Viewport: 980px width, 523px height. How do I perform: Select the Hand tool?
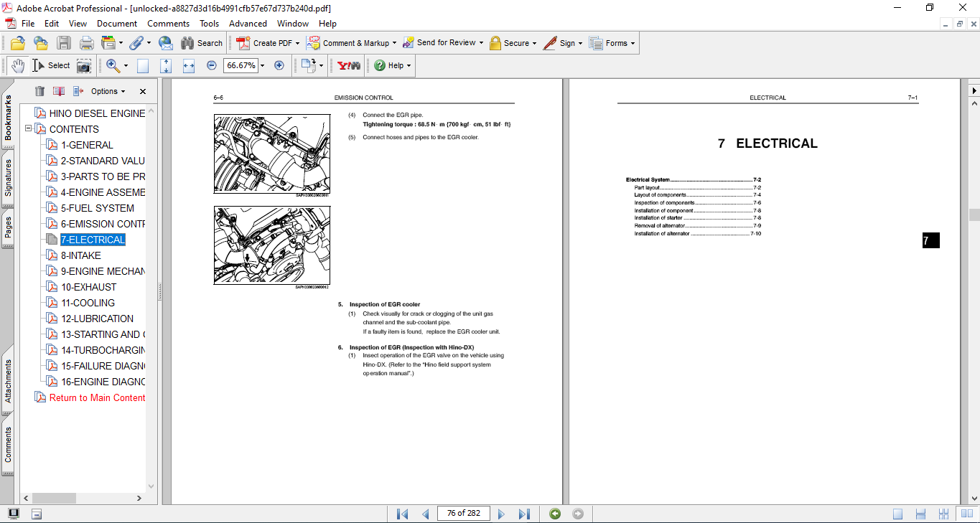[17, 65]
